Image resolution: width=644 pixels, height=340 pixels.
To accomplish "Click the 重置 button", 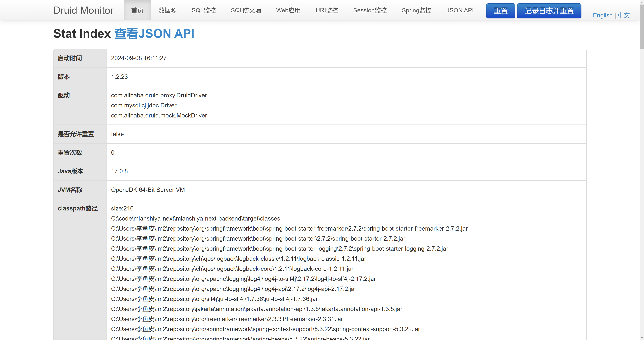I will click(500, 11).
